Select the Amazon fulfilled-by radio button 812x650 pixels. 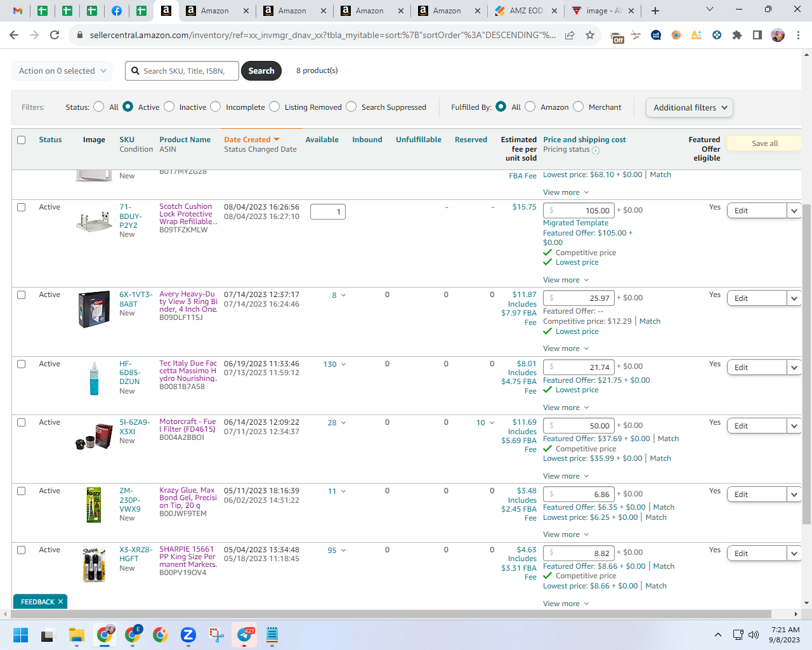tap(530, 107)
